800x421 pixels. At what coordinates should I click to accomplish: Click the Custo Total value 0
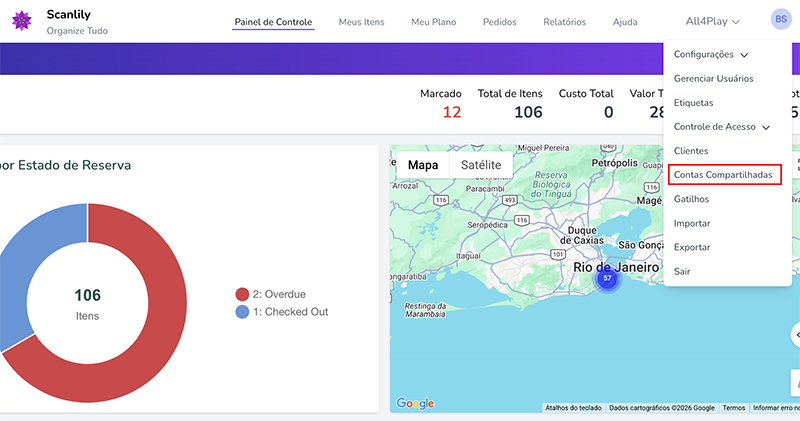pos(609,112)
